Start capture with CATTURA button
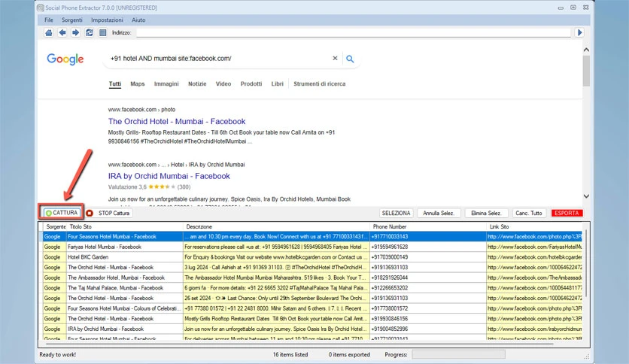Screen dimensions: 629x364 pyautogui.click(x=62, y=213)
